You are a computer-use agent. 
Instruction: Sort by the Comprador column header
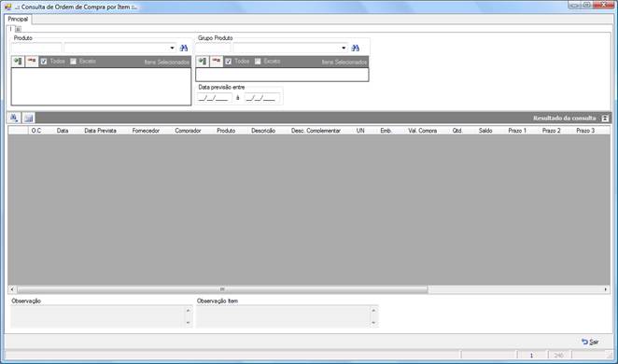[x=188, y=131]
